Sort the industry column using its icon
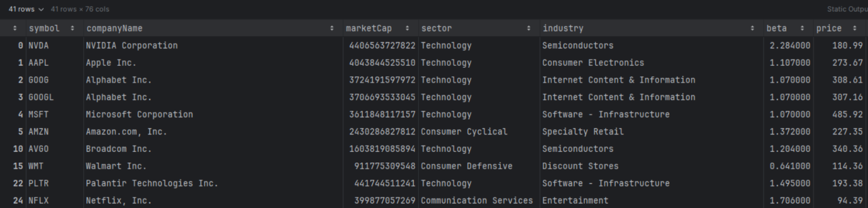The width and height of the screenshot is (868, 208). click(752, 29)
